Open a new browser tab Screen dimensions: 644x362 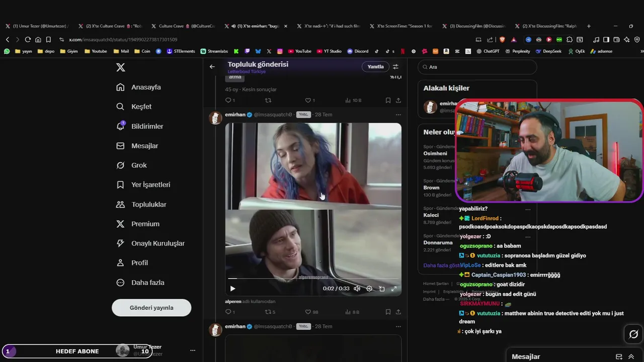point(589,26)
